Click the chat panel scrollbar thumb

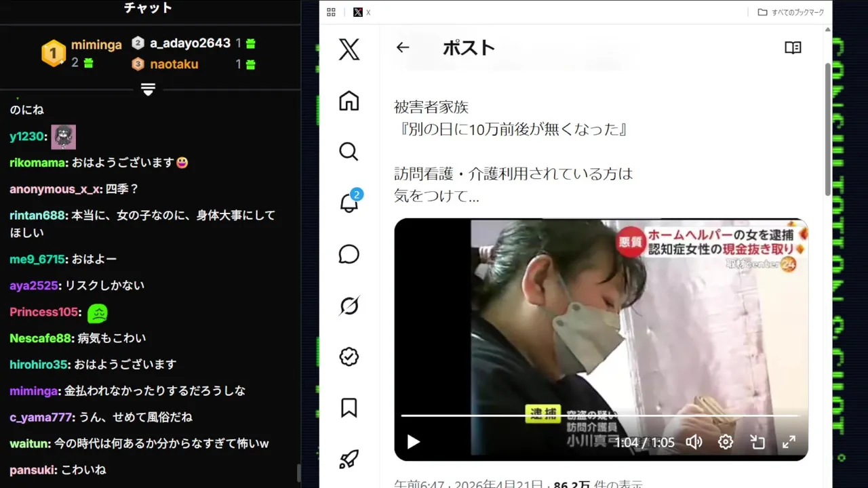pos(298,472)
